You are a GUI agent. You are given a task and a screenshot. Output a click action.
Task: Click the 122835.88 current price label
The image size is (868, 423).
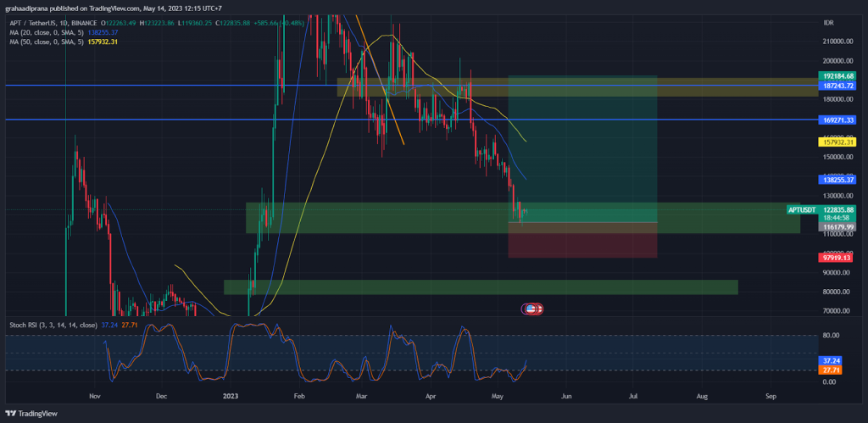coord(837,210)
